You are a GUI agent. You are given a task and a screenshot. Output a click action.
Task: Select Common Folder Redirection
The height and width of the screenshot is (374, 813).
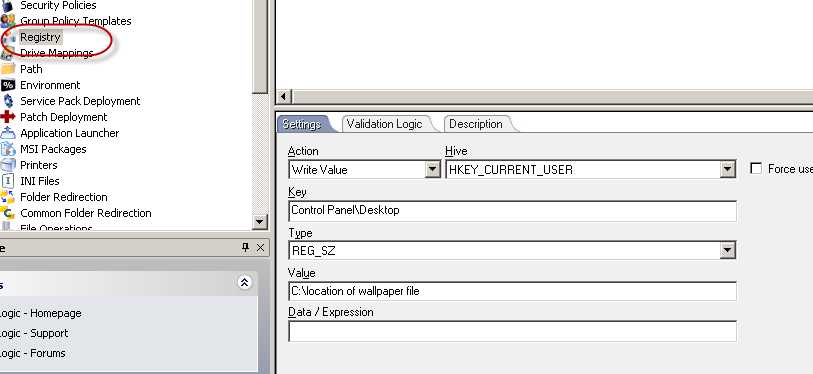click(x=86, y=213)
